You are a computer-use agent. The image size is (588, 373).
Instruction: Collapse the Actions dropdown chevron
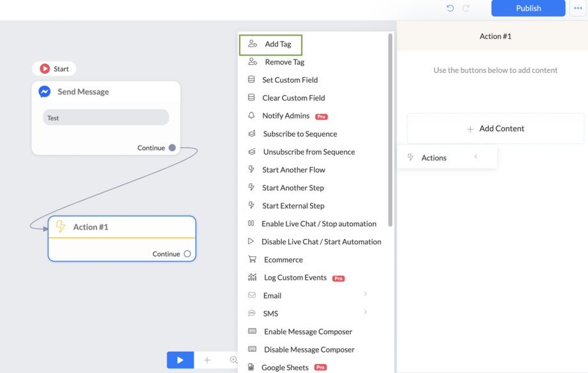pyautogui.click(x=476, y=157)
